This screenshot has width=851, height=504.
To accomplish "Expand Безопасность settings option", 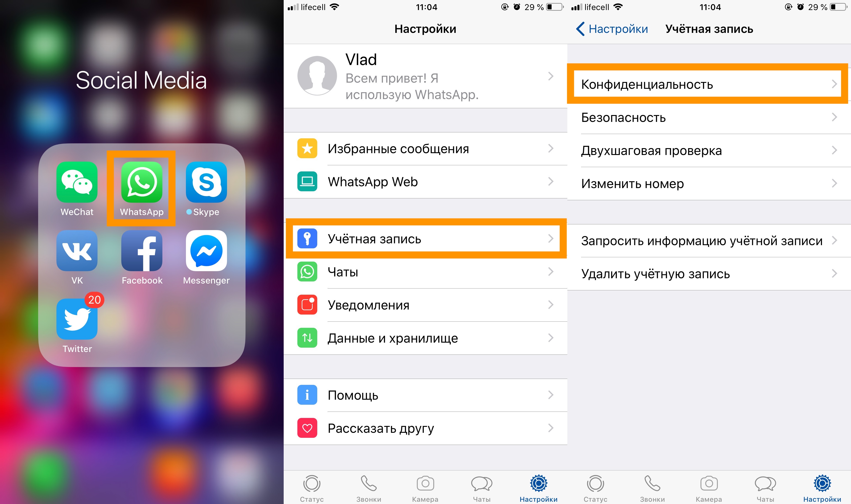I will [x=709, y=118].
